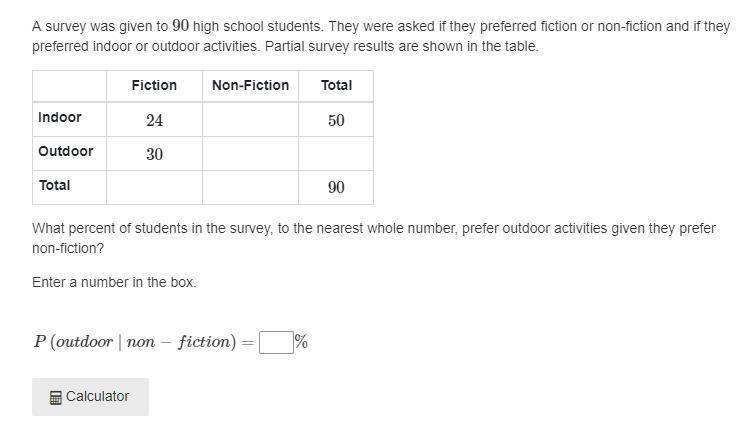Select the cell containing 30
The width and height of the screenshot is (741, 428).
[x=154, y=154]
